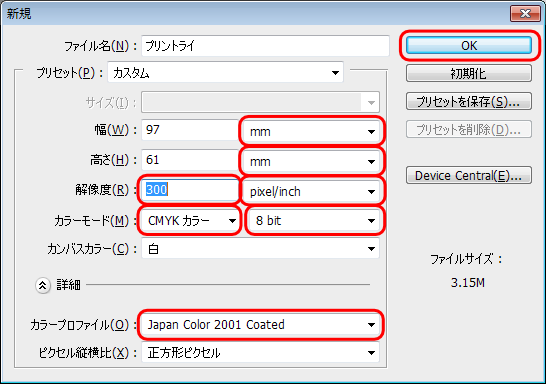Open Device Central(E)... button

pos(469,175)
